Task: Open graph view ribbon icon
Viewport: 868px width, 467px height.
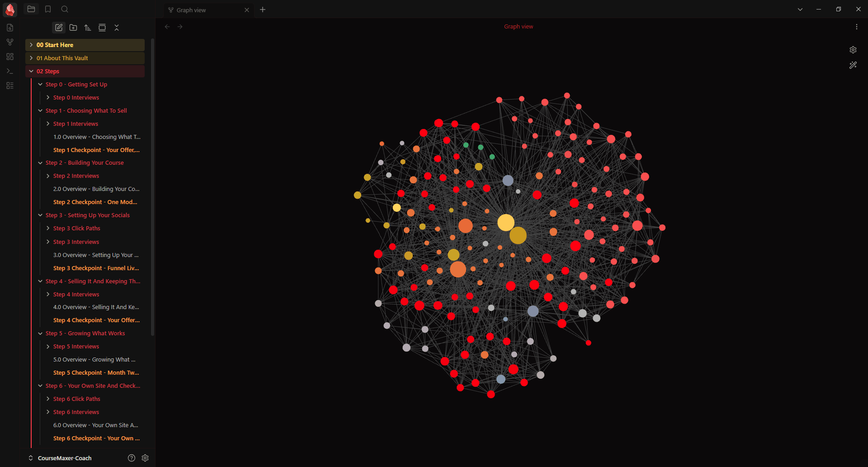Action: click(10, 42)
